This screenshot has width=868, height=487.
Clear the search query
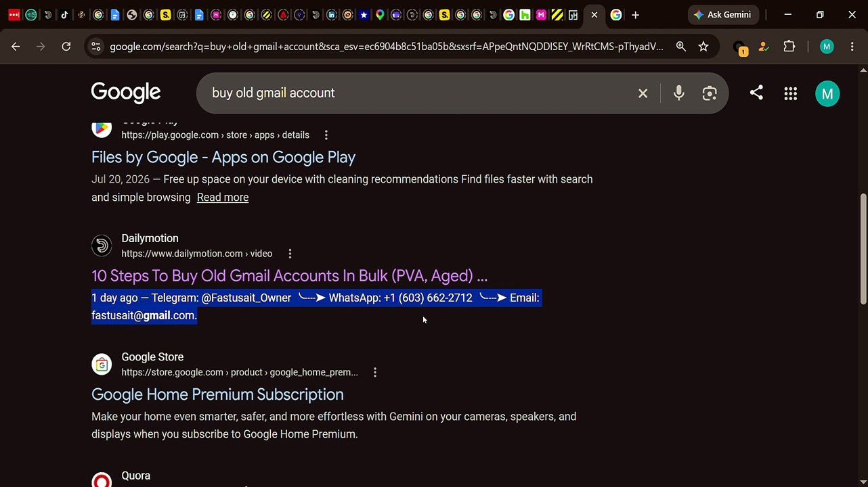click(643, 93)
